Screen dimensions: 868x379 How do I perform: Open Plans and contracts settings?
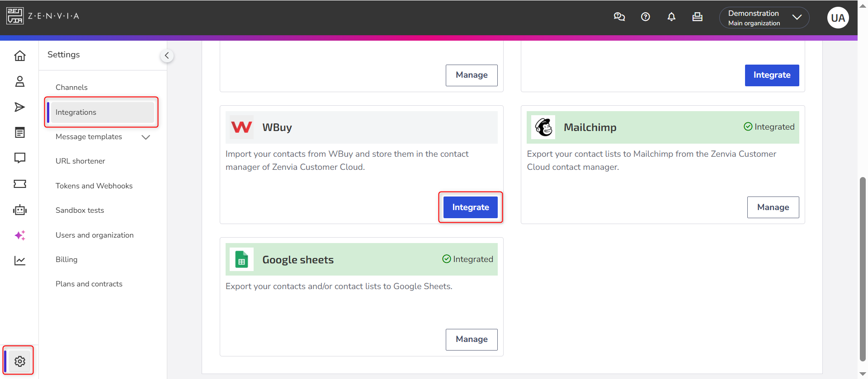[x=89, y=284]
